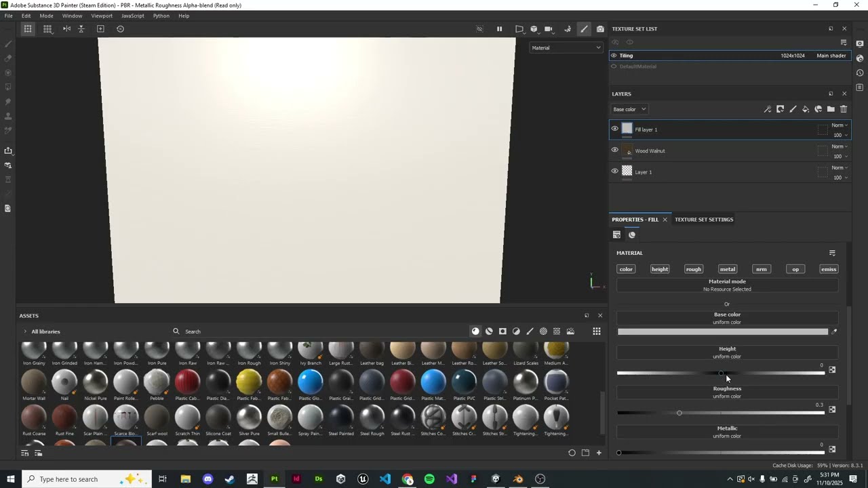868x488 pixels.
Task: Create a new folder in Layers
Action: (x=831, y=109)
